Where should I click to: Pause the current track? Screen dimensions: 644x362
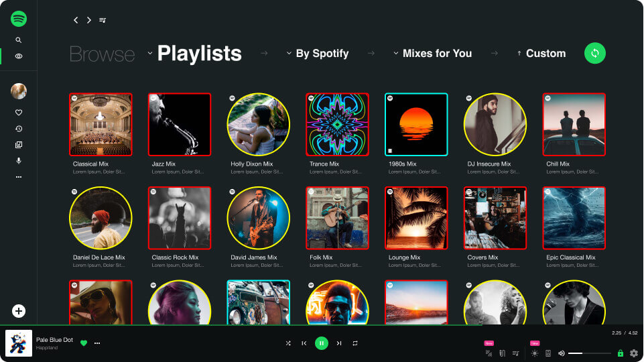pos(322,343)
